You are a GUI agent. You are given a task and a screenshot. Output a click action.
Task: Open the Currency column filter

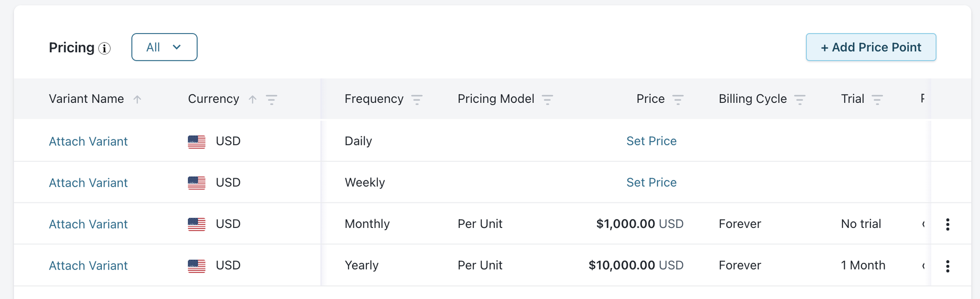(x=271, y=99)
